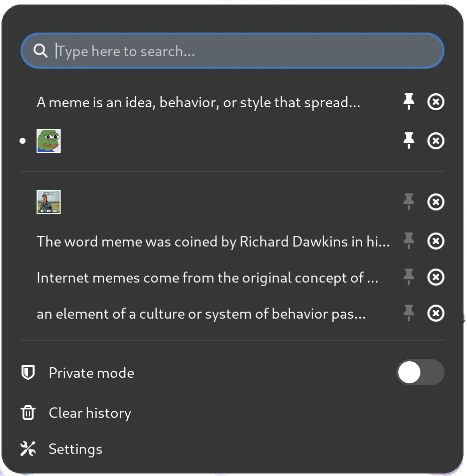Pin the 'Richard Dawkins' clipboard entry
The image size is (467, 476).
409,241
